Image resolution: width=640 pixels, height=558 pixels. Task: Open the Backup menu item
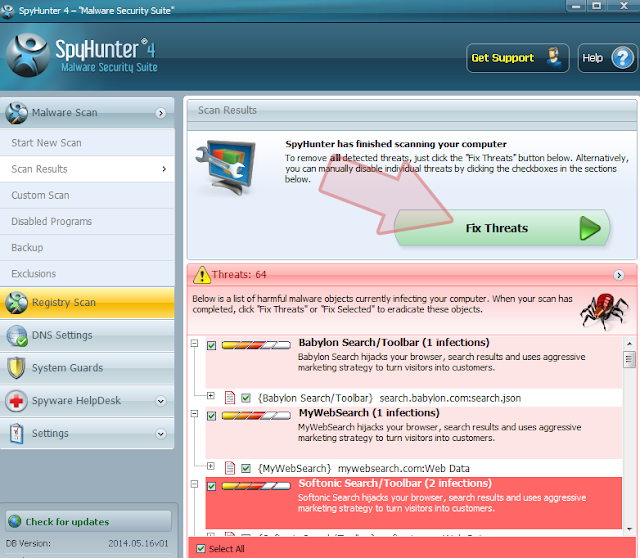87,247
